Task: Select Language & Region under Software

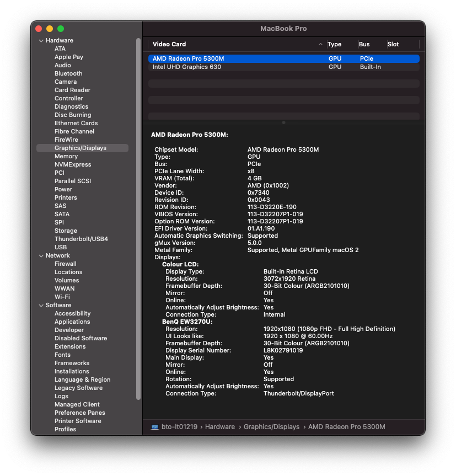Action: tap(83, 379)
